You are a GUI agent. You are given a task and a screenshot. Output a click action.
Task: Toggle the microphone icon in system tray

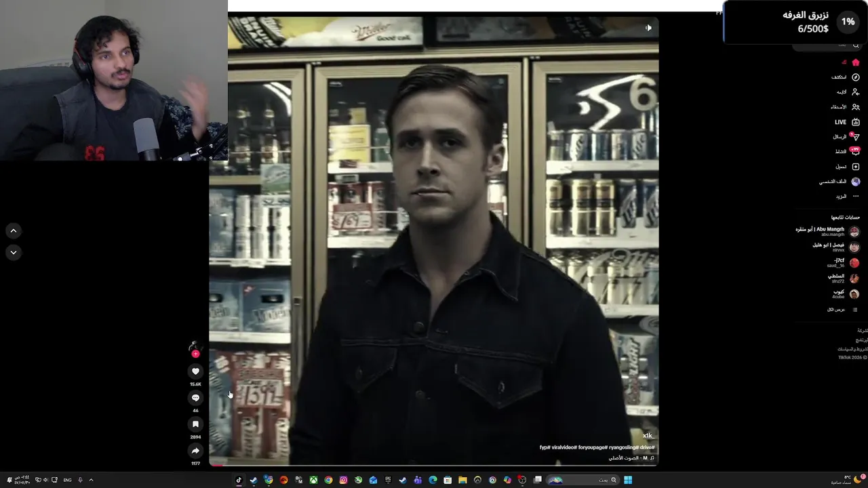click(x=80, y=480)
